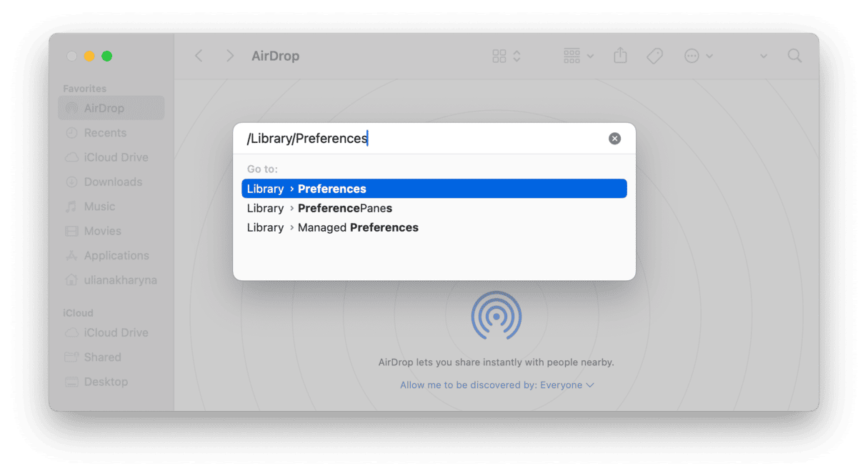Select the Library > Preferences suggestion
This screenshot has width=868, height=476.
click(434, 189)
